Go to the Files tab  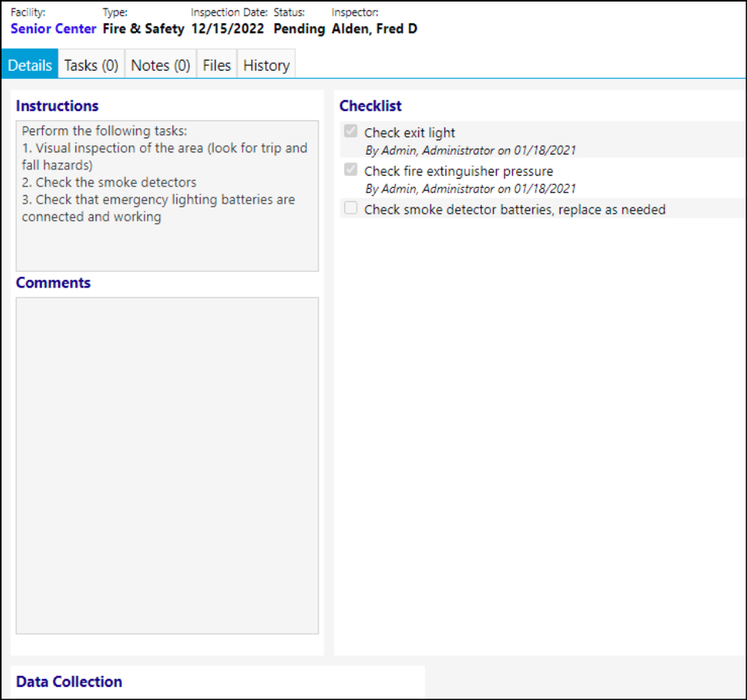click(x=217, y=64)
